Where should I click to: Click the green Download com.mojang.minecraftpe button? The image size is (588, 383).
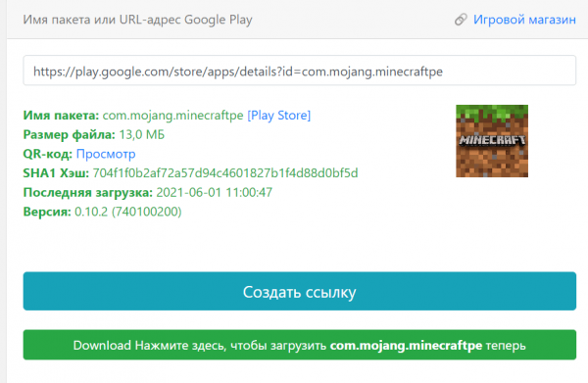299,345
